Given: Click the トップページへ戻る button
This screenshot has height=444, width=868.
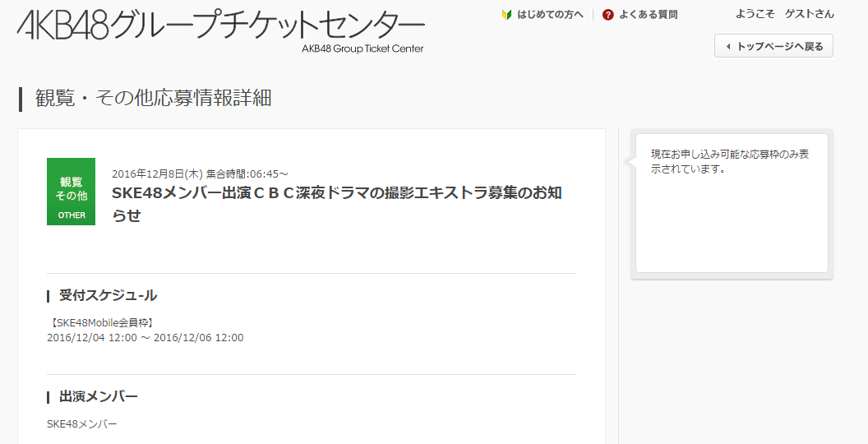Looking at the screenshot, I should coord(774,46).
